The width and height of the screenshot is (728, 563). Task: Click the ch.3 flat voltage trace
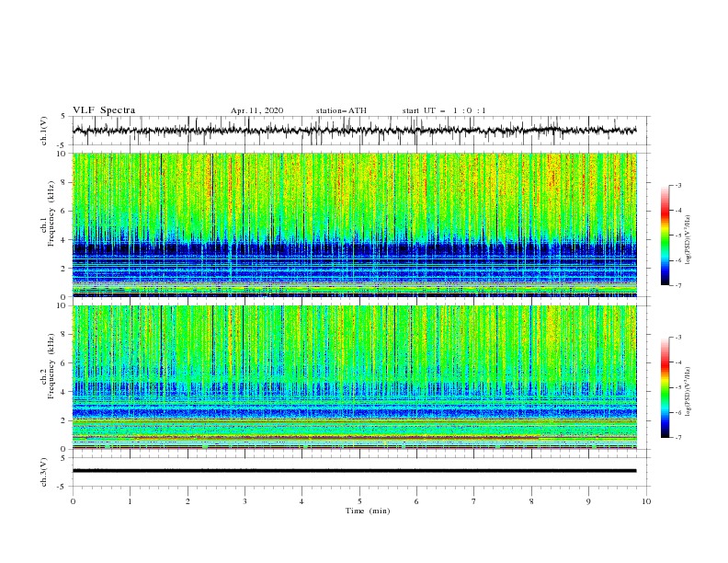click(x=354, y=471)
